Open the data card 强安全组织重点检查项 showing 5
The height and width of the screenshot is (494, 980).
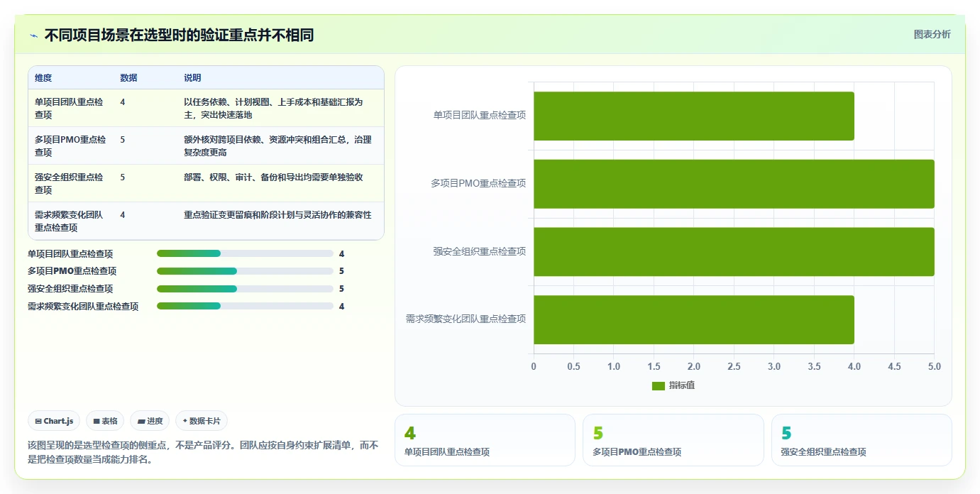(861, 440)
